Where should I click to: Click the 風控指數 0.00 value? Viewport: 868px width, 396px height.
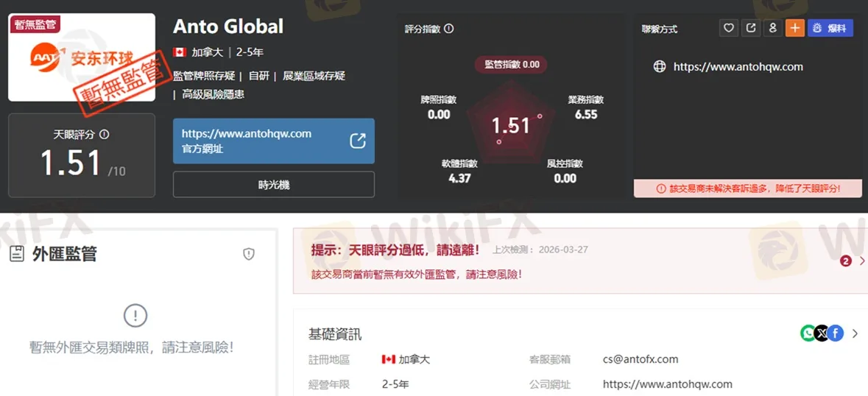pos(565,178)
